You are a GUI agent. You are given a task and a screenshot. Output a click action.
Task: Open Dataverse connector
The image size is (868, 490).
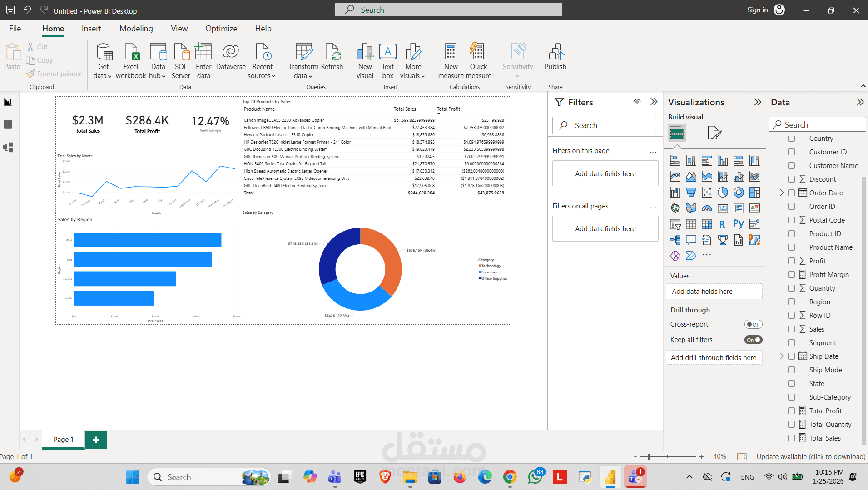pyautogui.click(x=231, y=57)
